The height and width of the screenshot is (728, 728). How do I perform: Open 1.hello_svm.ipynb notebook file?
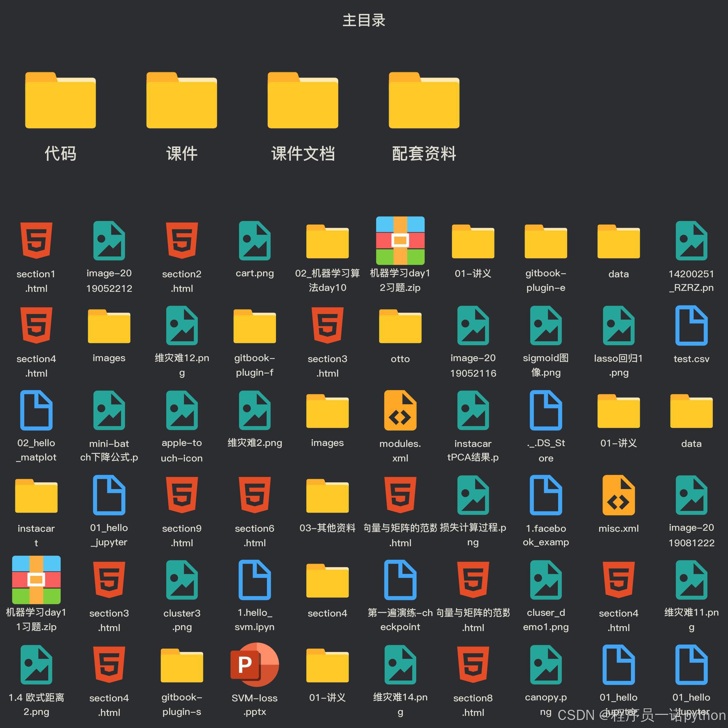coord(255,580)
